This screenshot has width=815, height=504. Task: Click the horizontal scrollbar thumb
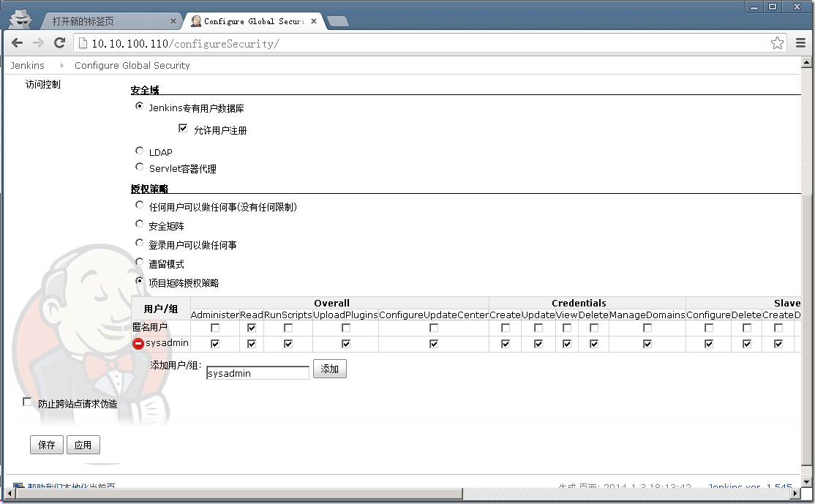(239, 493)
